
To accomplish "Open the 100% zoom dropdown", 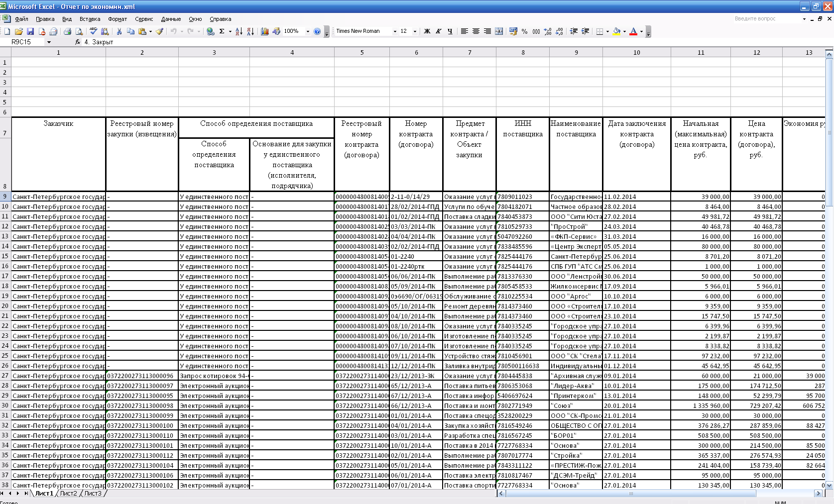I will click(308, 31).
